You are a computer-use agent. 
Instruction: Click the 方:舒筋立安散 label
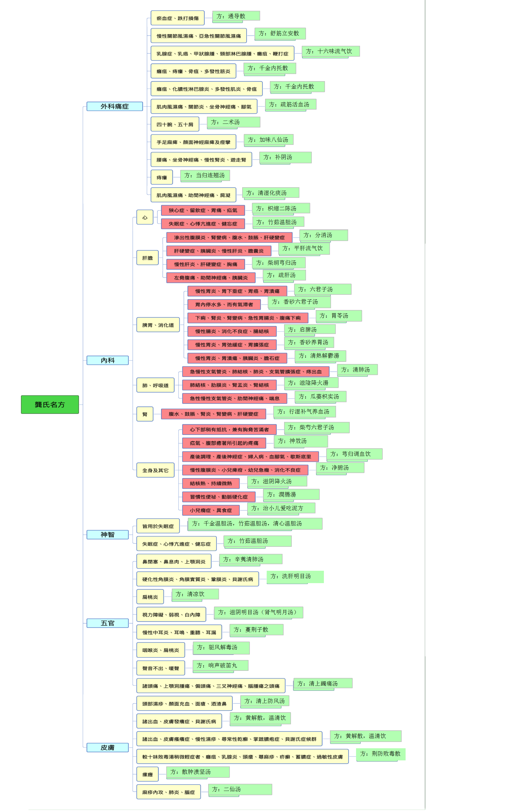[x=280, y=33]
